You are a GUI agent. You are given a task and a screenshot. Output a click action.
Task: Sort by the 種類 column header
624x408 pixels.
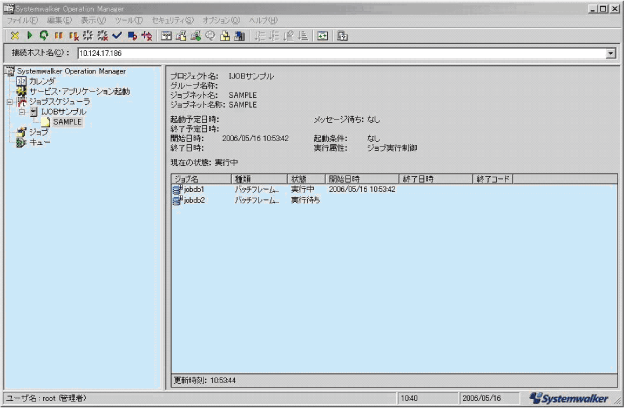(259, 179)
